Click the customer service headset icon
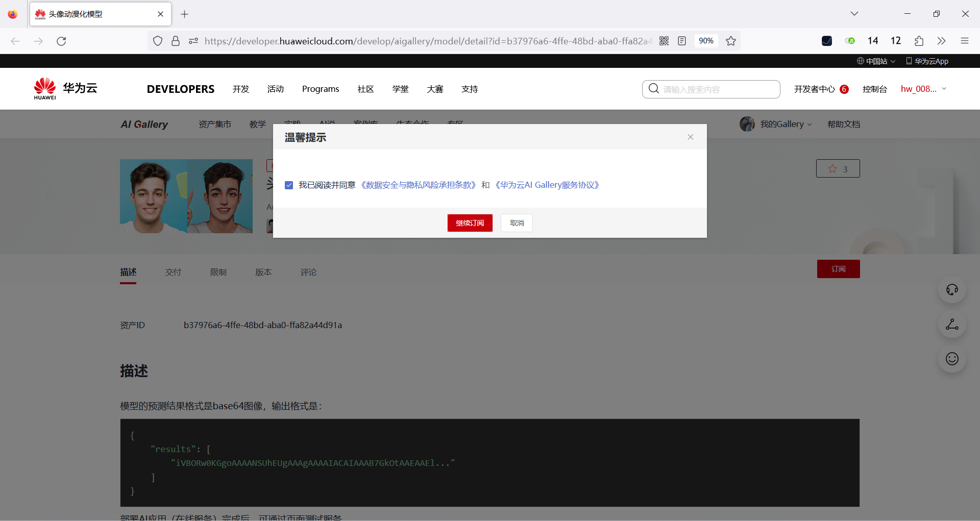The width and height of the screenshot is (980, 521). coord(951,289)
